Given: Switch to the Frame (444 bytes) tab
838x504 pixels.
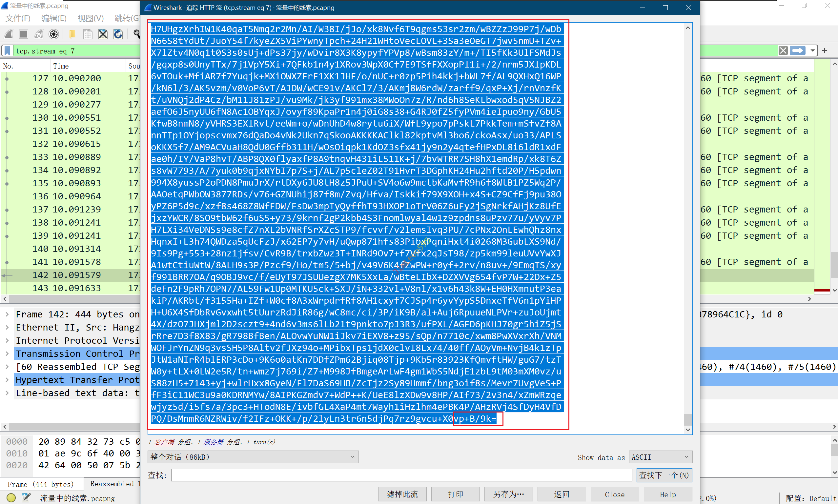Looking at the screenshot, I should coord(41,484).
